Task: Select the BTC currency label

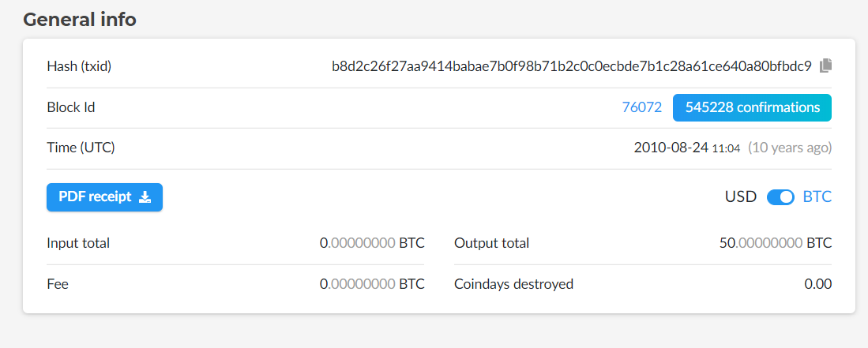Action: pos(817,197)
